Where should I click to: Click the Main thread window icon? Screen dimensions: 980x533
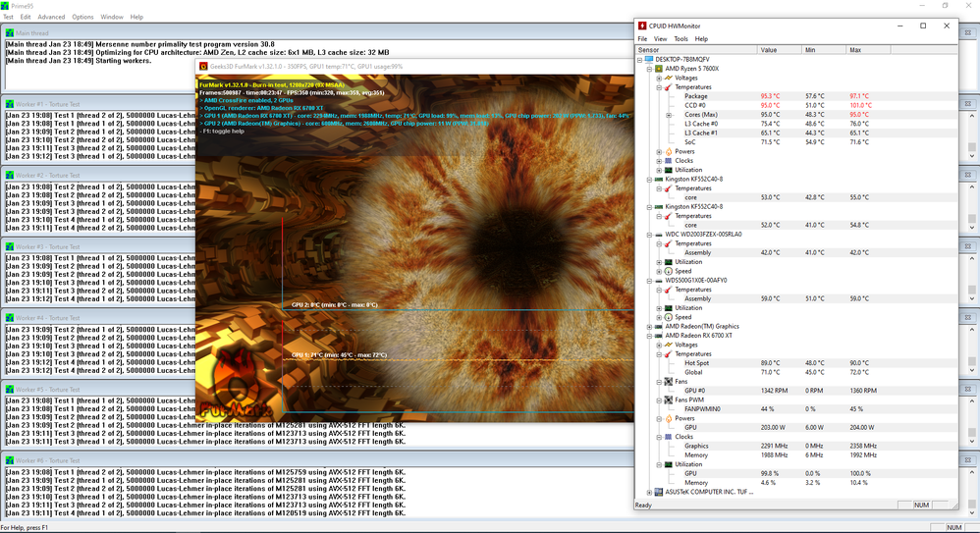10,33
